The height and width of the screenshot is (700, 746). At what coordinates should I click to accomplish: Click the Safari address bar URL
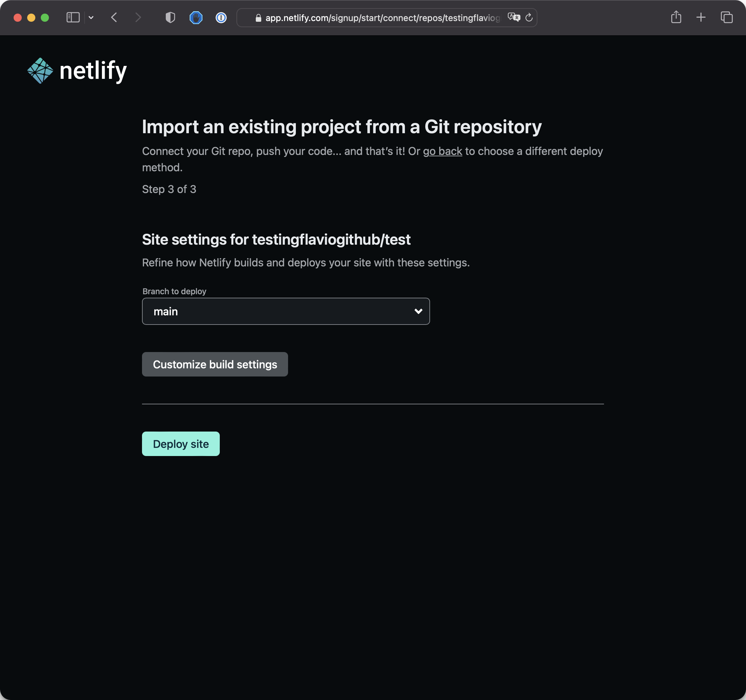pos(383,18)
